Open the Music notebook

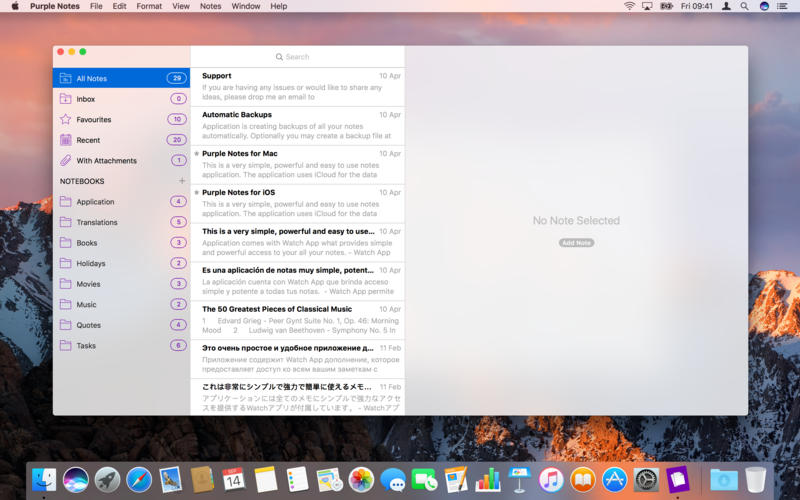[121, 304]
